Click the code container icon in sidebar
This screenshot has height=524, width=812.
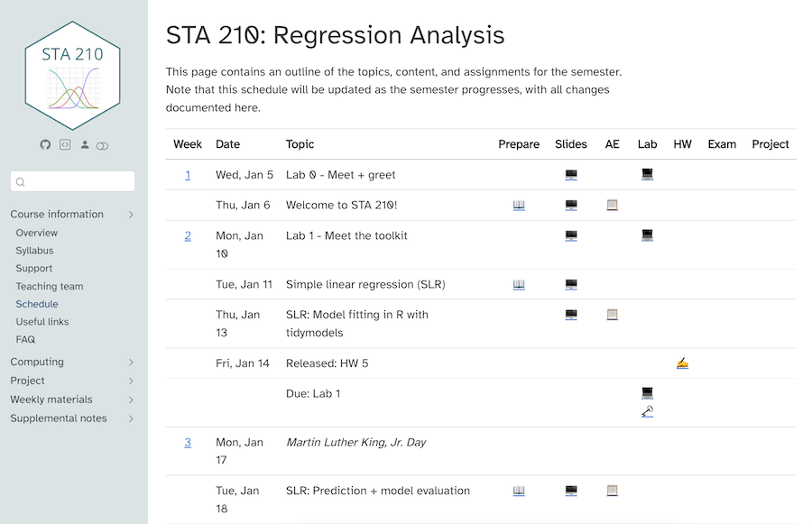tap(65, 144)
